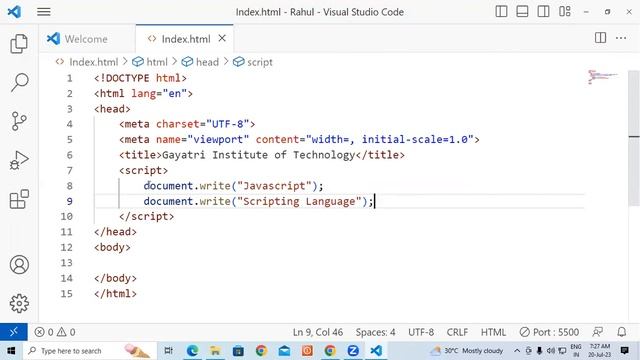Click the VS Code logo in title bar
Viewport: 640px width, 360px height.
(14, 11)
